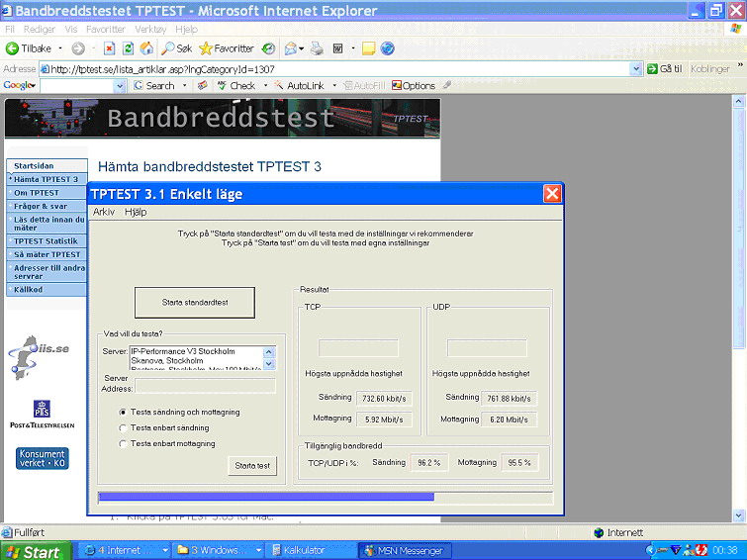Open the Hjälp menu in TPTEST

pyautogui.click(x=136, y=212)
